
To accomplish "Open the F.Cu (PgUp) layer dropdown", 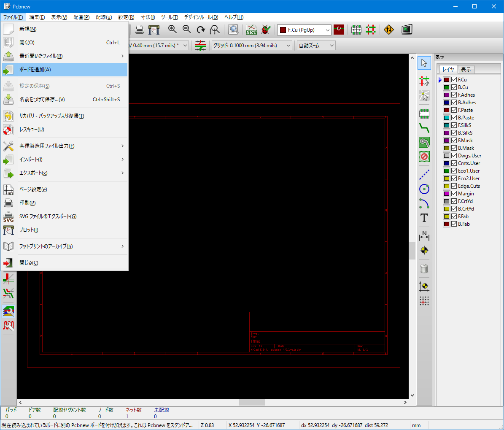I will pos(304,30).
